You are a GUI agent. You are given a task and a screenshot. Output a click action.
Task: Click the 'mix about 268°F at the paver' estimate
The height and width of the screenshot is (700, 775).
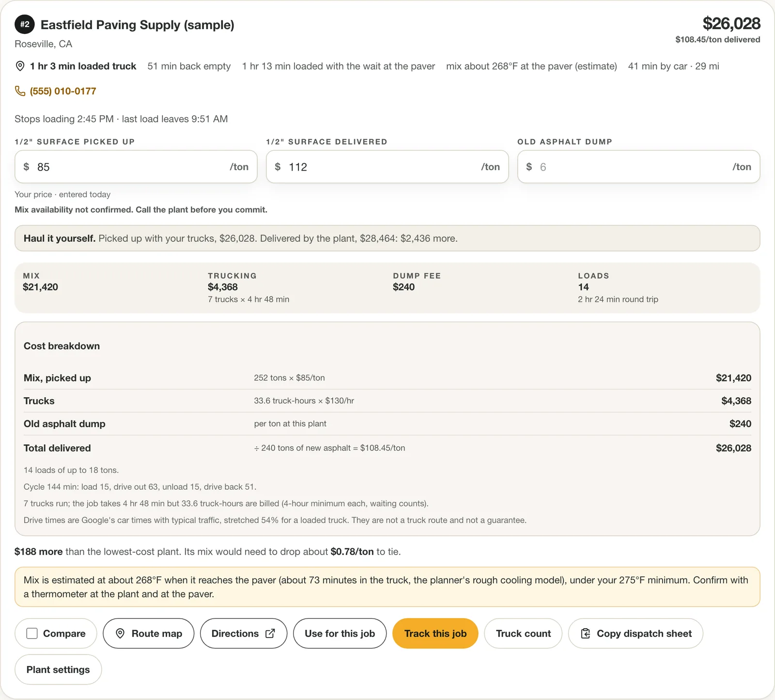coord(531,66)
